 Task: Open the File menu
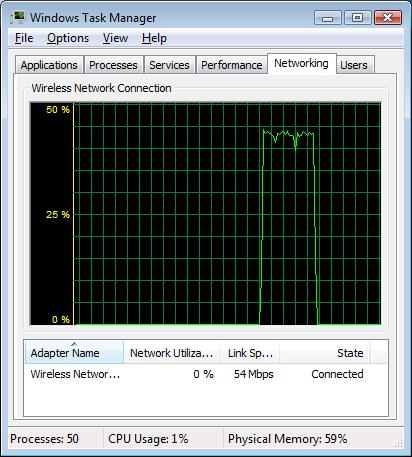(x=24, y=38)
